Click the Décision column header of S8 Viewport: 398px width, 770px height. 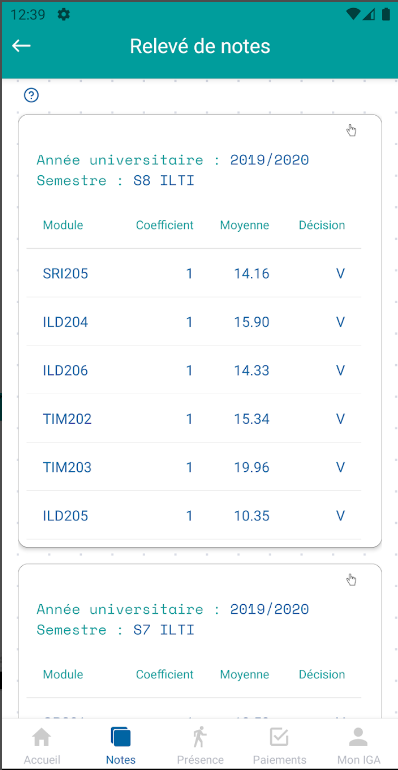tap(322, 225)
